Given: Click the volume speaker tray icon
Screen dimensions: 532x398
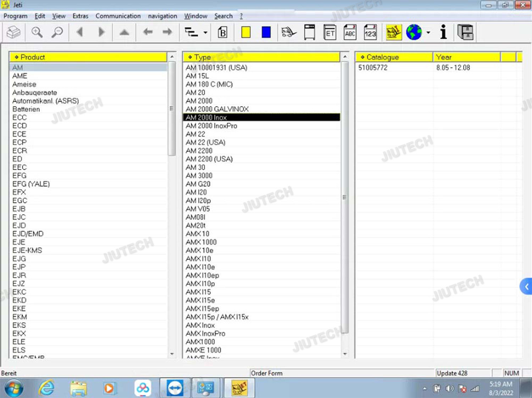Looking at the screenshot, I should (449, 389).
